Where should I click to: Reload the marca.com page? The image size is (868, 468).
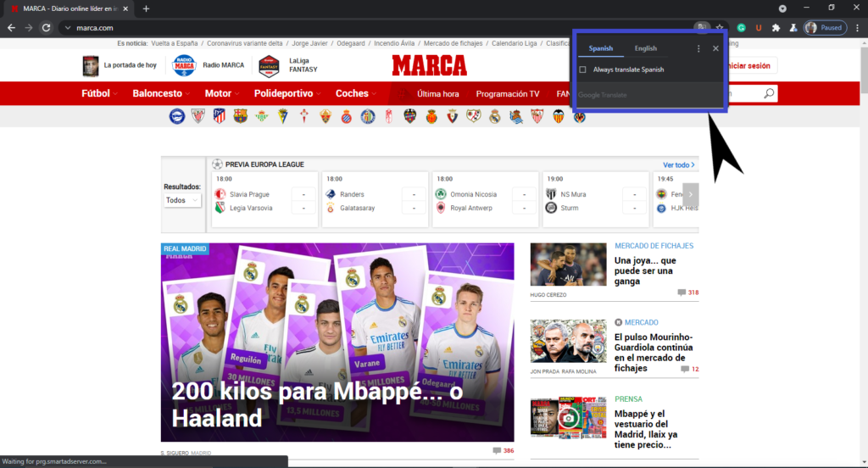click(x=47, y=28)
